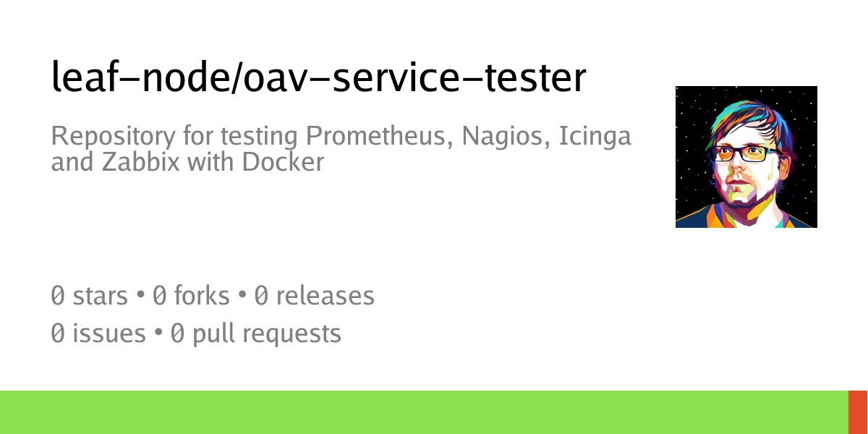
Task: Click the bullet separator before pull requests
Action: 158,334
